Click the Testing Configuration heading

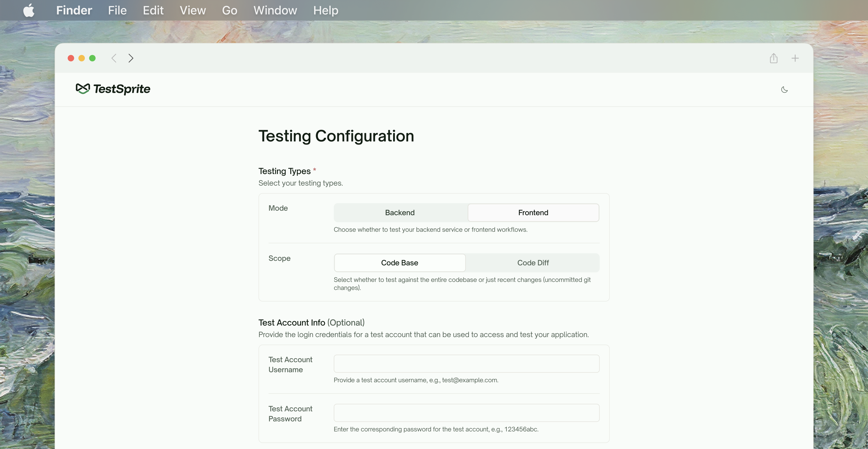click(x=336, y=136)
